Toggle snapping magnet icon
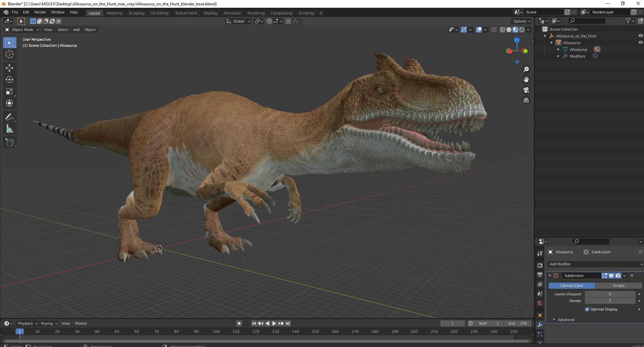This screenshot has height=347, width=644. pyautogui.click(x=269, y=21)
